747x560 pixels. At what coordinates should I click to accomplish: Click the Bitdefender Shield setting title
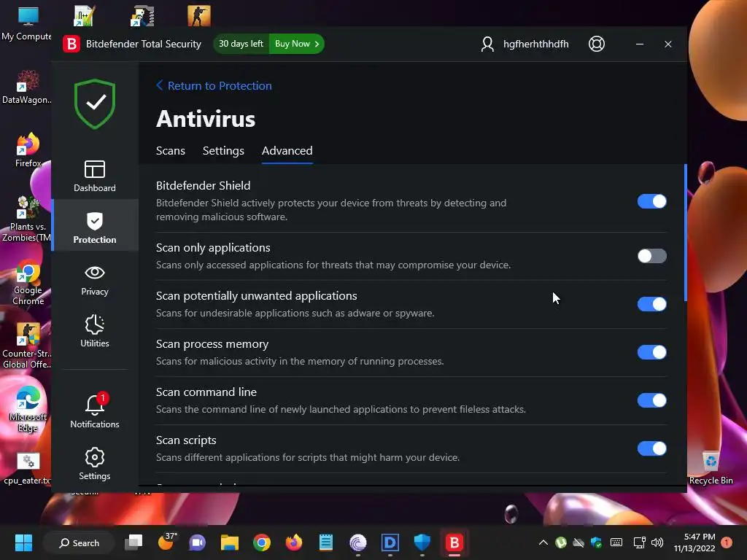[x=203, y=186]
